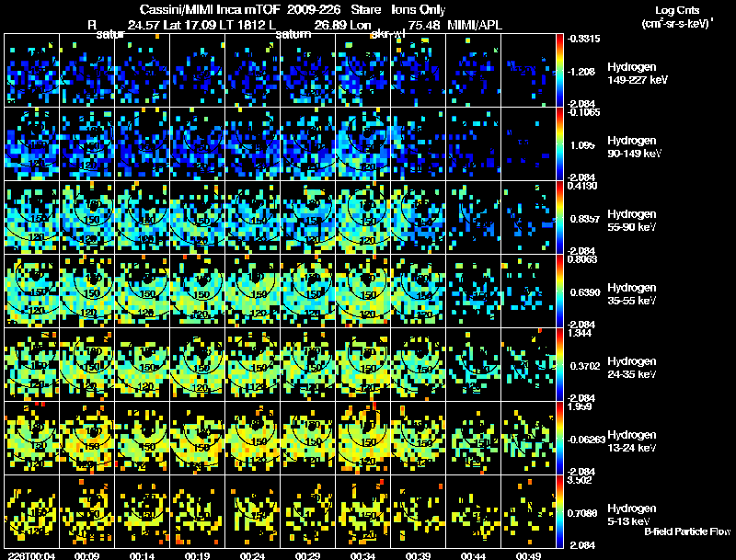Open the Hydrogen 55-90 keV panel at 00:09
The height and width of the screenshot is (560, 736).
pos(87,218)
